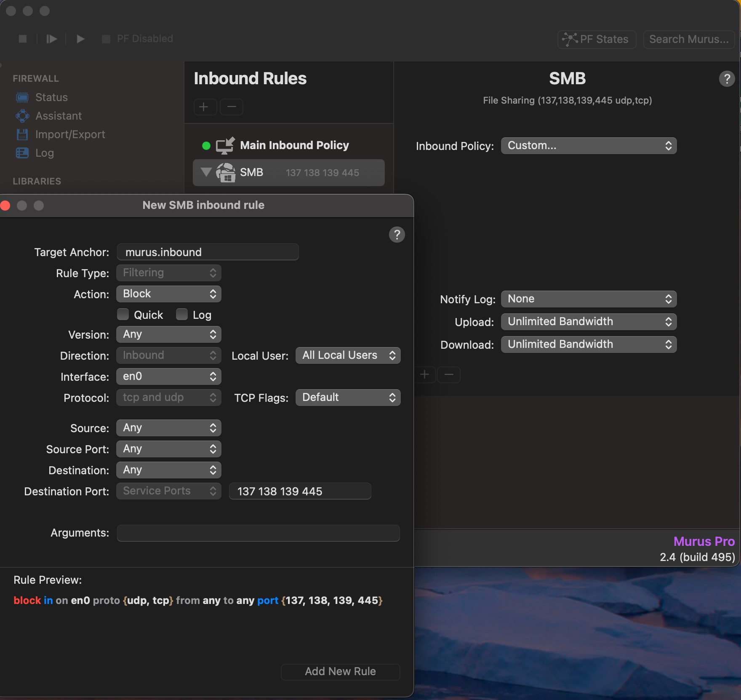The image size is (741, 700).
Task: Open the Upload bandwidth dropdown
Action: [x=589, y=322]
